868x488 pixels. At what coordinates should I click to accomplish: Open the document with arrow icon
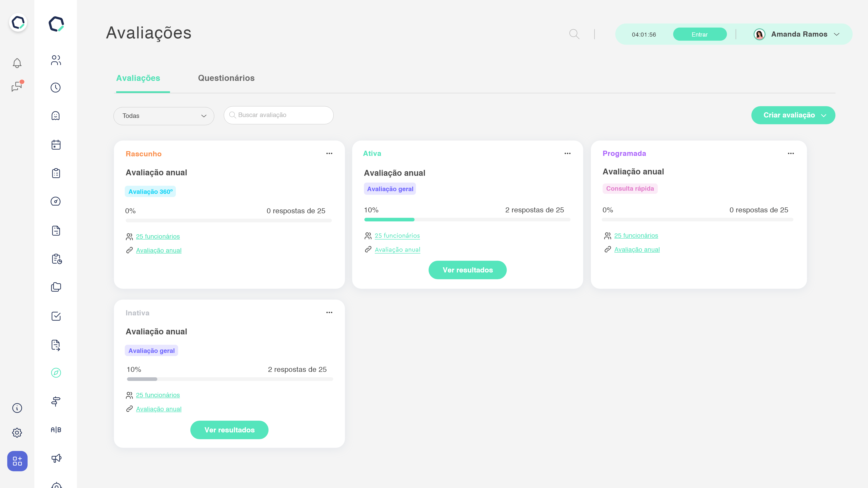(56, 345)
